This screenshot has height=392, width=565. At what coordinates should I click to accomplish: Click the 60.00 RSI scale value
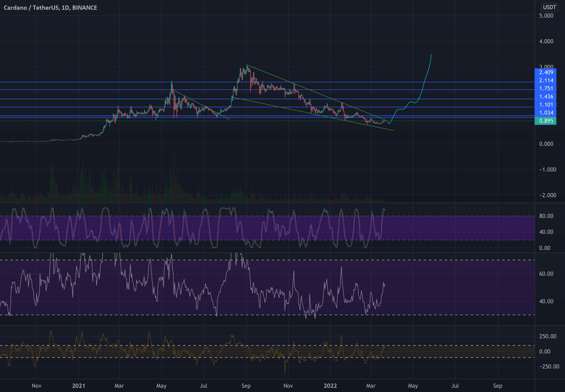tap(546, 274)
